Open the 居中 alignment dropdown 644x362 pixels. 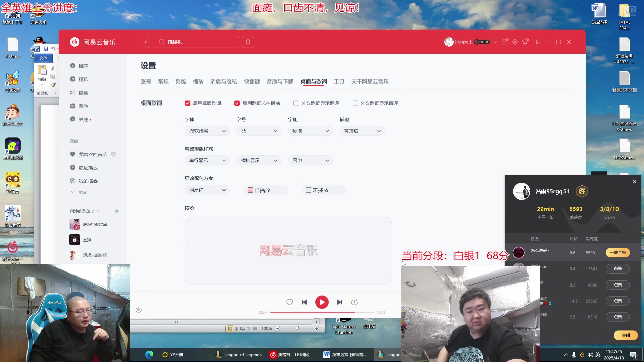click(x=310, y=160)
